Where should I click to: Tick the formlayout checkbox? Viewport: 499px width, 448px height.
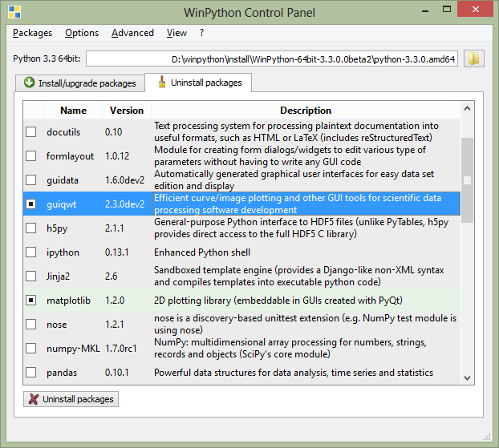pyautogui.click(x=30, y=156)
